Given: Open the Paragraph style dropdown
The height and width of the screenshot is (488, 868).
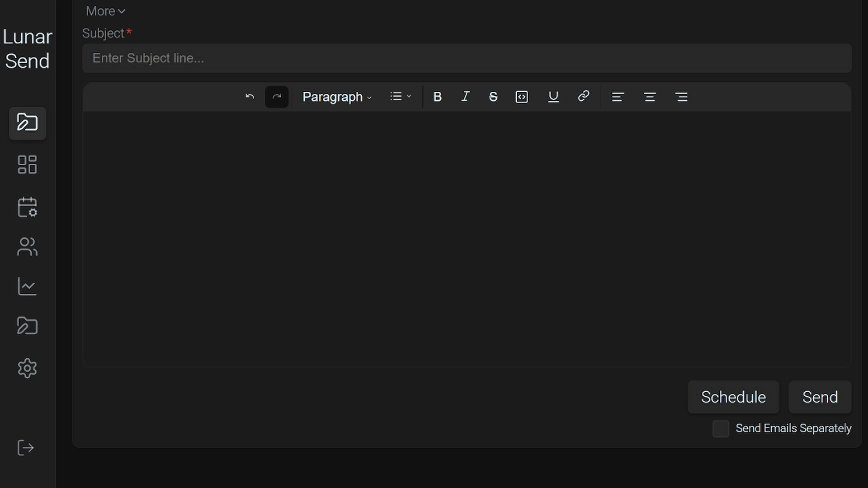Looking at the screenshot, I should pyautogui.click(x=337, y=97).
